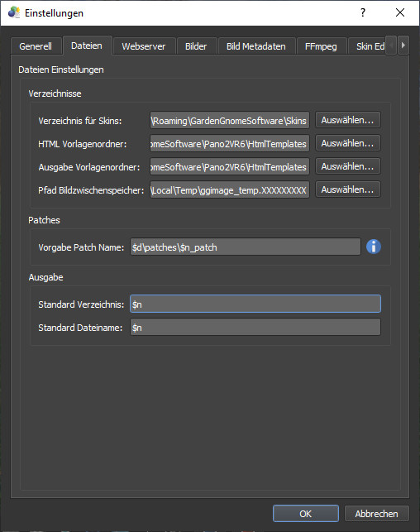Show previous tabs with left arrow

pos(391,46)
